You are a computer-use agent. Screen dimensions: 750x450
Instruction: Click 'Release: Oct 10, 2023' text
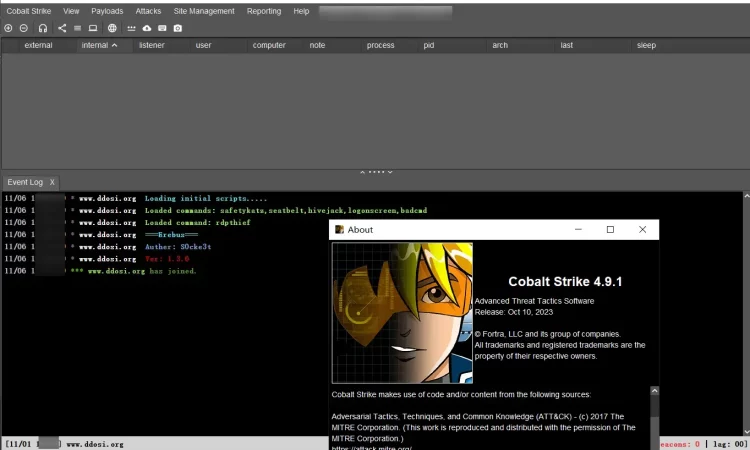tap(514, 312)
